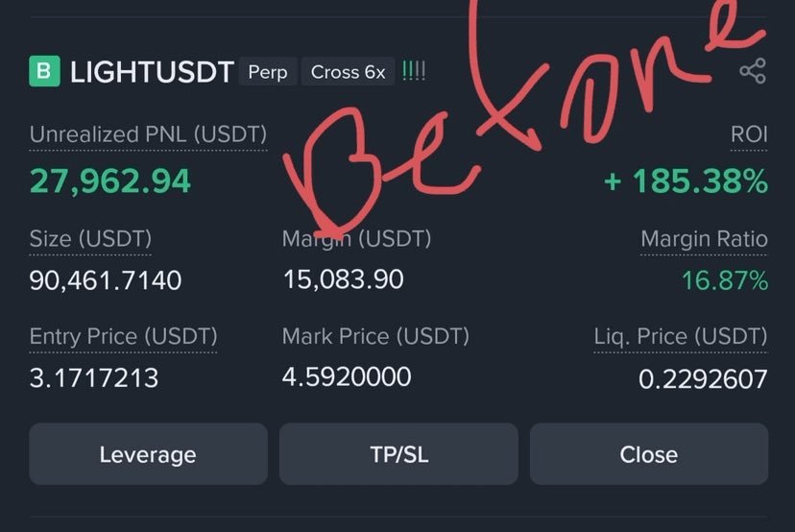
Task: Tap the Perp contract type tag
Action: click(x=268, y=72)
